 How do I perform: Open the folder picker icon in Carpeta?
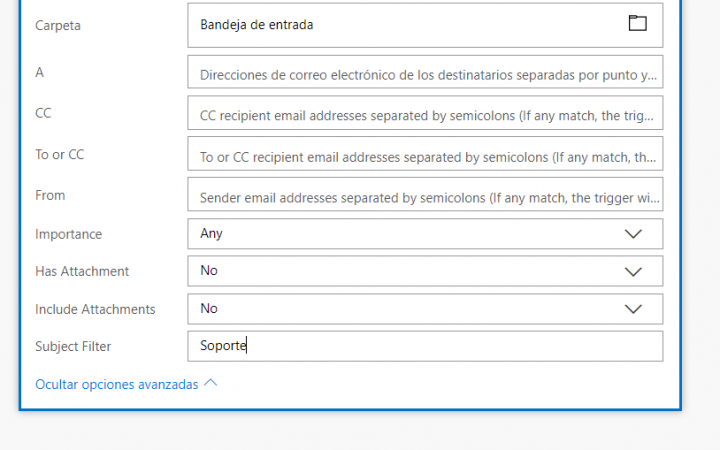(x=637, y=23)
